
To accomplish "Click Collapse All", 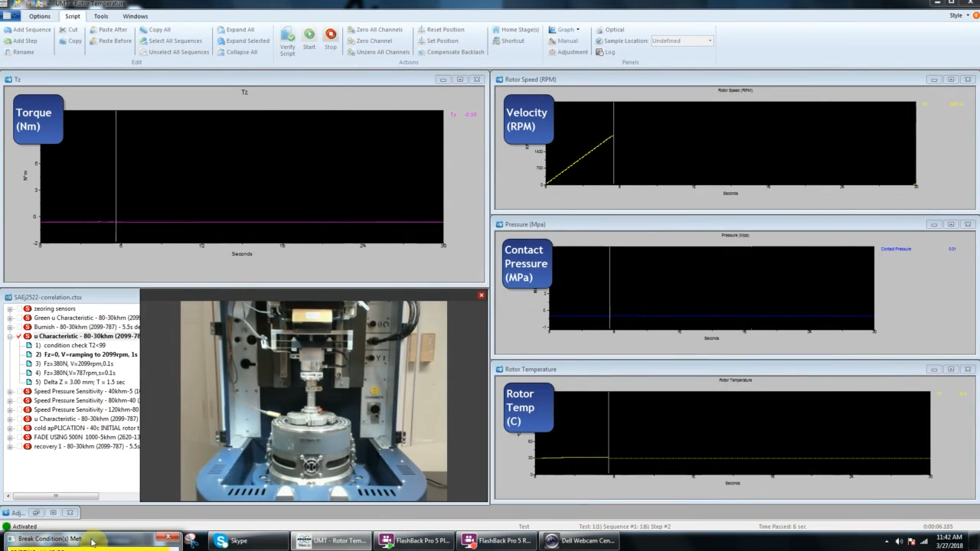I will click(237, 52).
